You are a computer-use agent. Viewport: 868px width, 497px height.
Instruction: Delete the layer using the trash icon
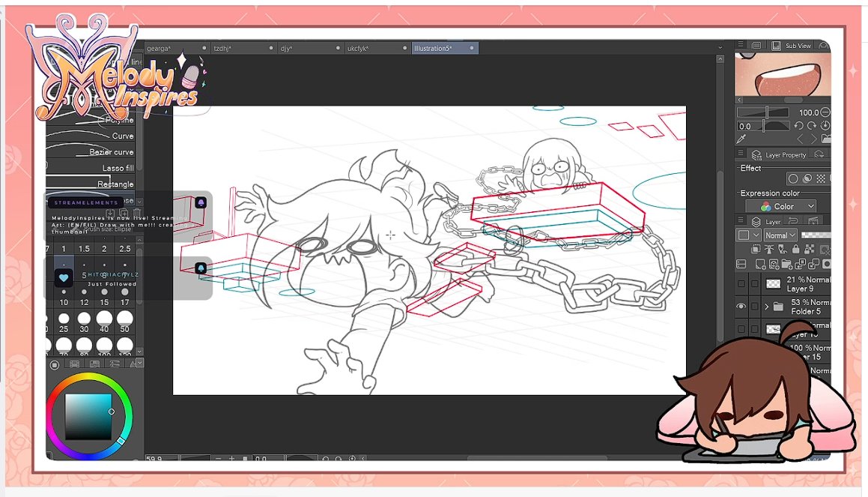tap(826, 264)
